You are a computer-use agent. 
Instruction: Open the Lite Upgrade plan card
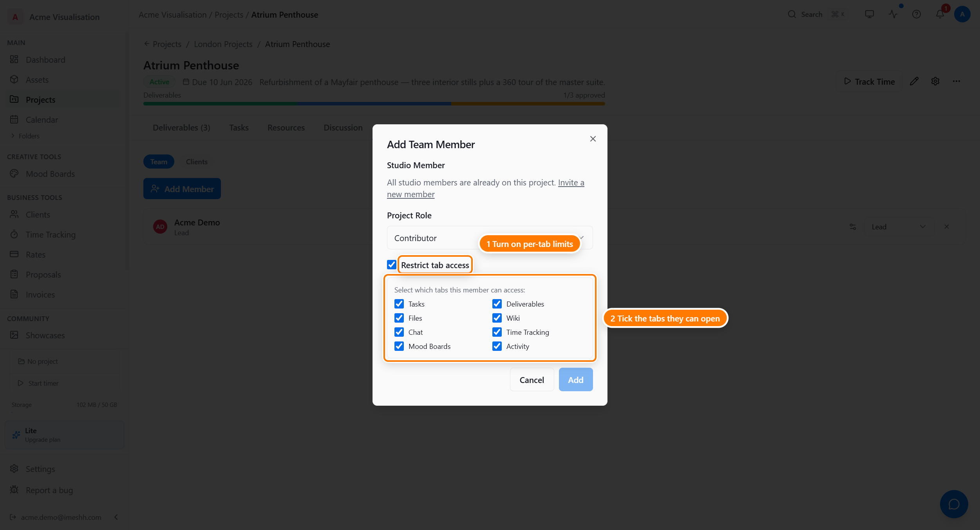[64, 435]
